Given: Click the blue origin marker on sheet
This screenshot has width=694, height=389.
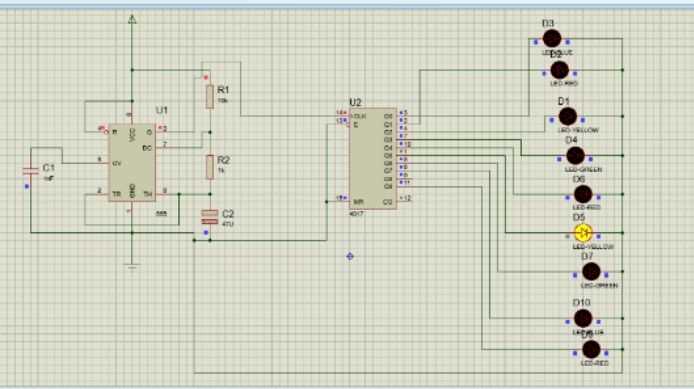Looking at the screenshot, I should pos(350,256).
